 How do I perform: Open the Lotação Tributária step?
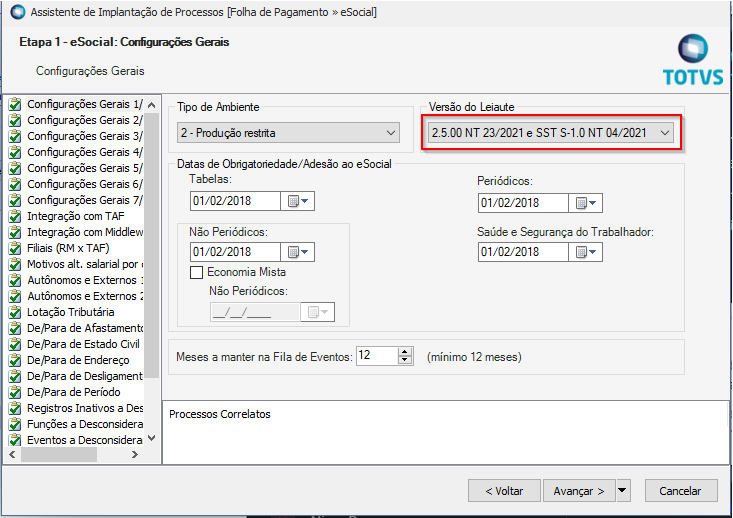pyautogui.click(x=71, y=312)
